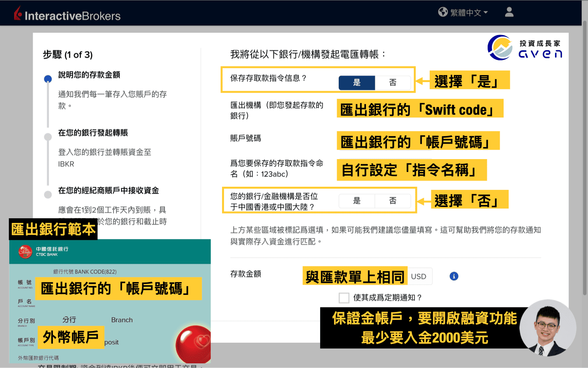Select the first step progress dot
This screenshot has height=368, width=588.
point(48,78)
